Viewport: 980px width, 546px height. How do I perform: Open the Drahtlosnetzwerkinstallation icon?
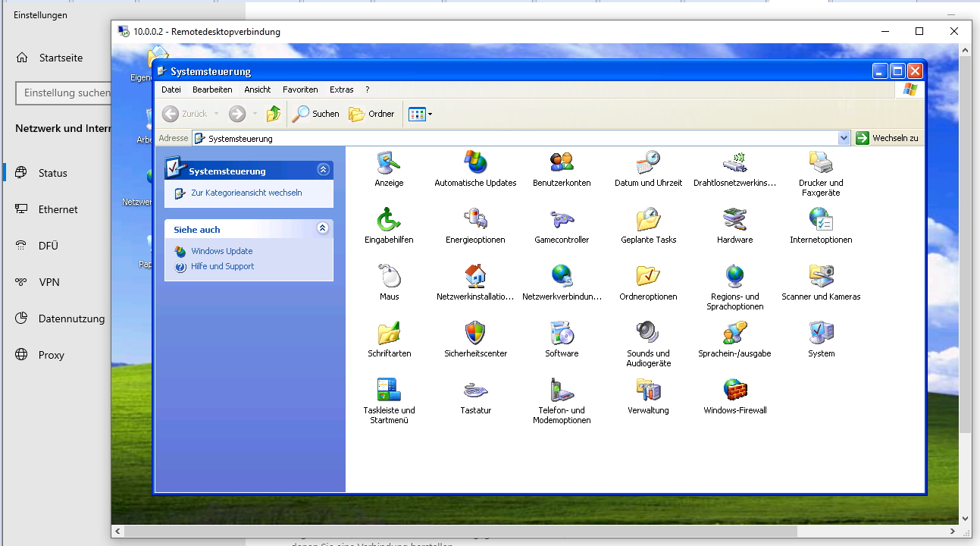pyautogui.click(x=734, y=162)
